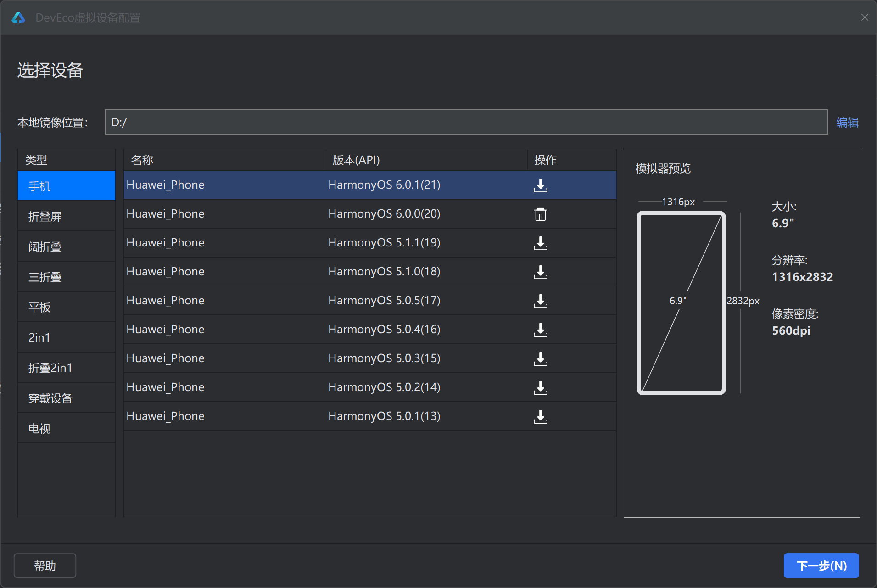
Task: Click the 类型 column header
Action: [x=67, y=160]
